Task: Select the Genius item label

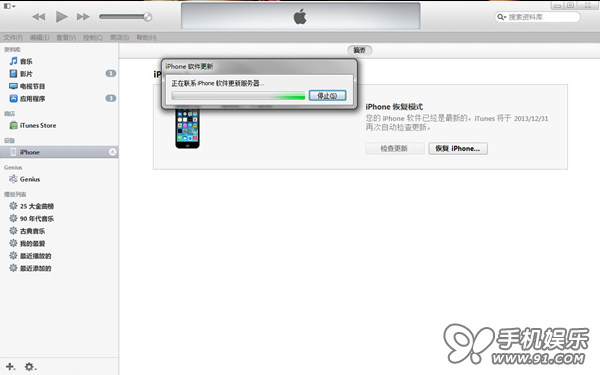Action: (30, 179)
